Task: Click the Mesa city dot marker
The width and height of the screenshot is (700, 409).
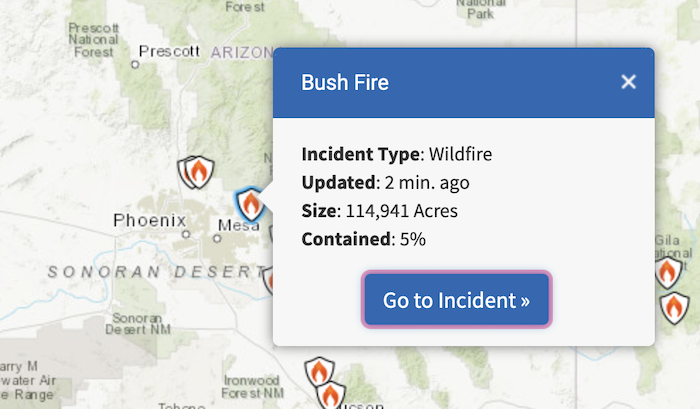Action: pyautogui.click(x=217, y=238)
